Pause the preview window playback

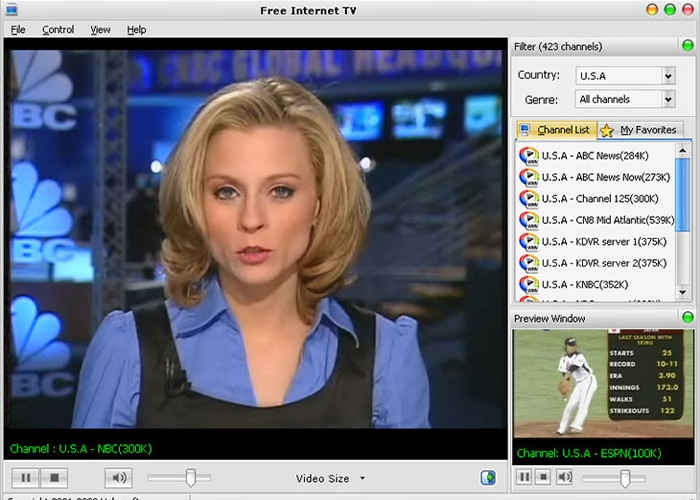pos(524,477)
